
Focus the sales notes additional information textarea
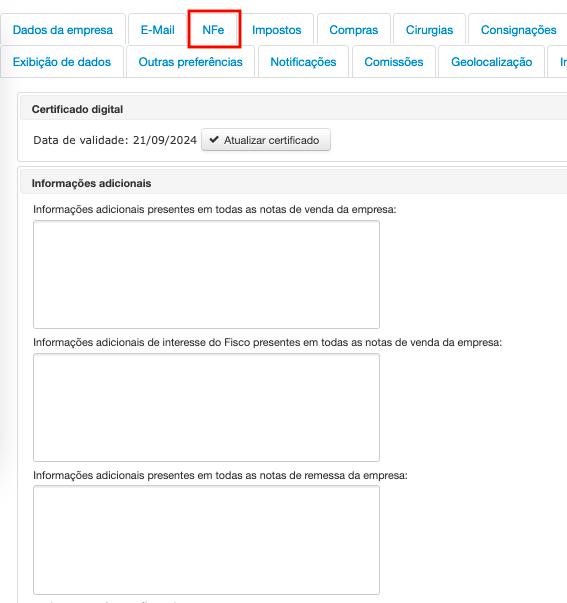point(206,275)
